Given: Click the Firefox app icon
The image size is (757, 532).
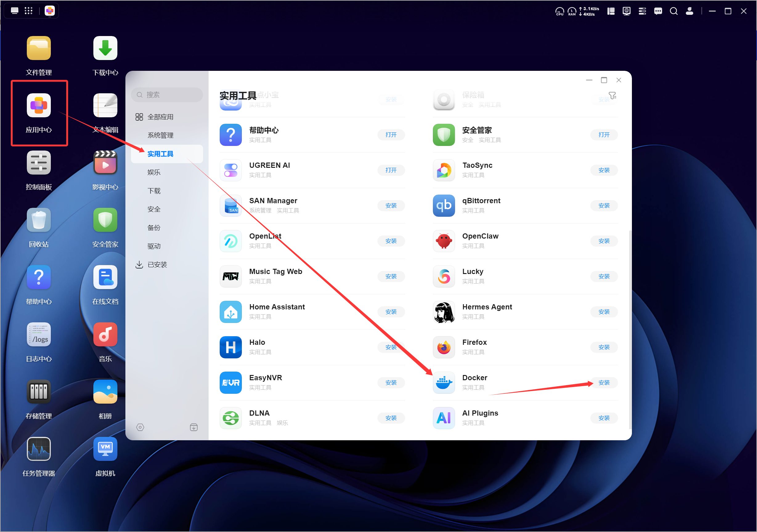Looking at the screenshot, I should pos(444,347).
